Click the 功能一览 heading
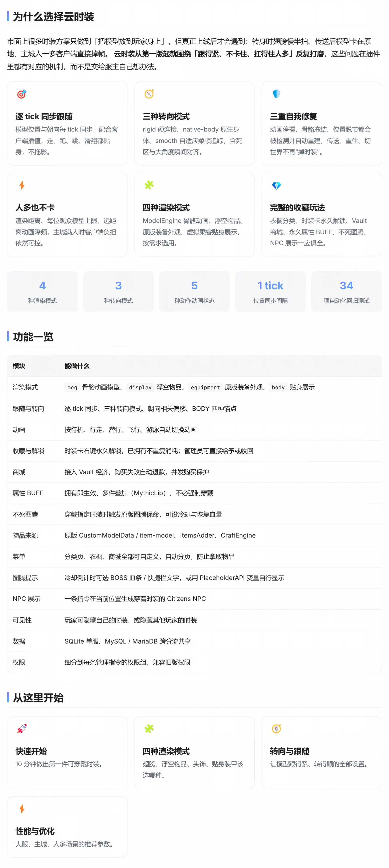 pos(33,337)
